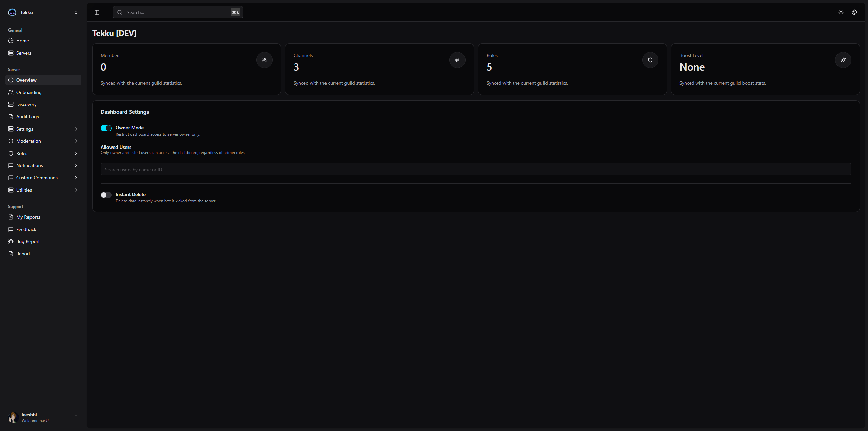Click the Boost Level sparkles icon
The height and width of the screenshot is (431, 868).
(x=843, y=60)
